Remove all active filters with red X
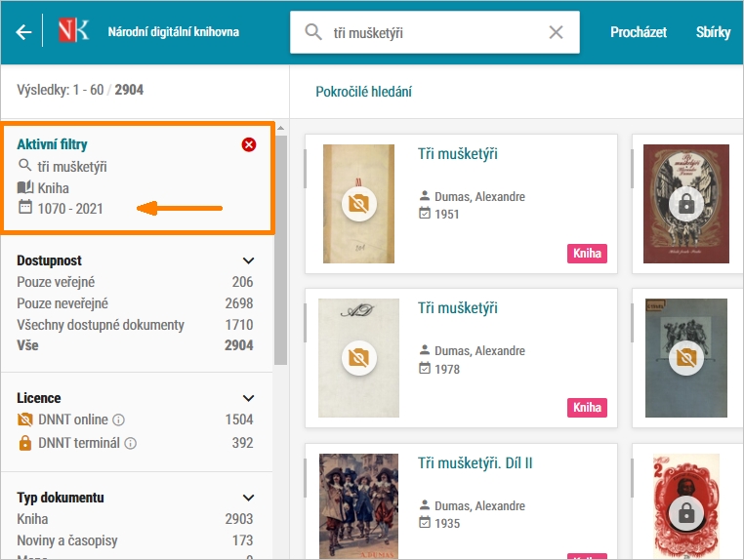Image resolution: width=744 pixels, height=560 pixels. (x=249, y=144)
